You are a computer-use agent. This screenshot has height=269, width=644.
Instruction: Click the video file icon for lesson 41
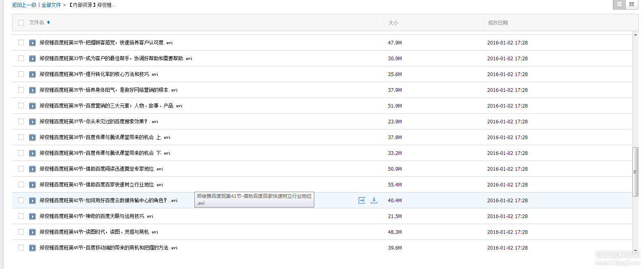[x=32, y=185]
